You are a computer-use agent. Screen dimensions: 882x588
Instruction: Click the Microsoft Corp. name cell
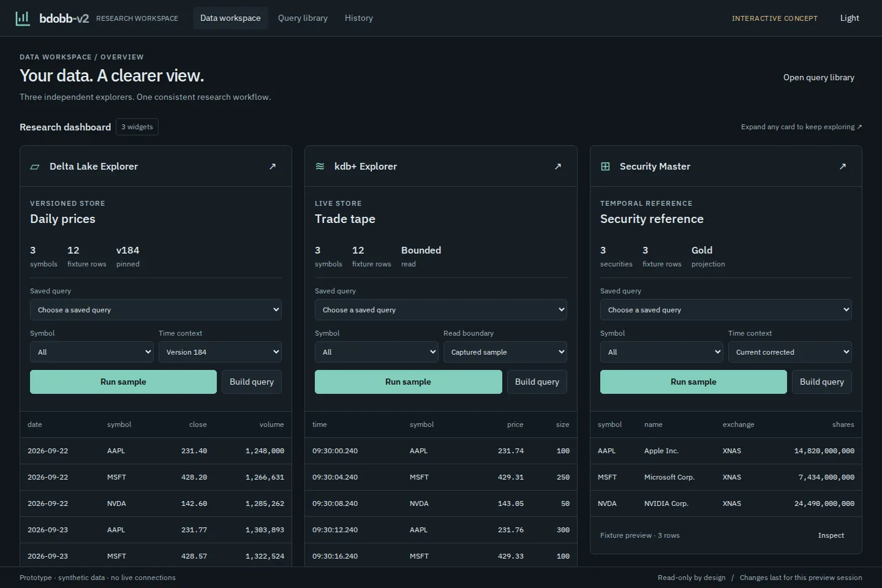click(669, 477)
